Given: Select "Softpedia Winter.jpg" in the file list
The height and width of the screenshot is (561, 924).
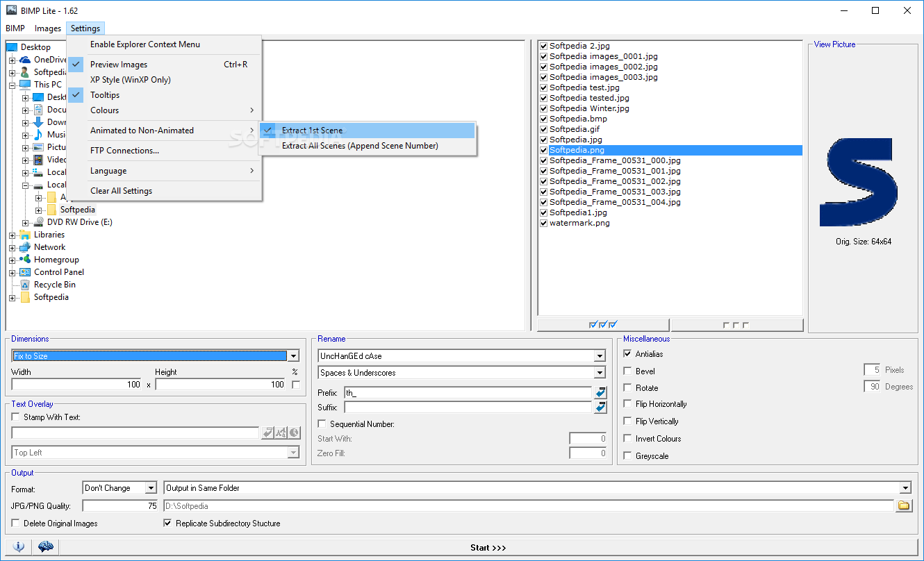Looking at the screenshot, I should 589,108.
